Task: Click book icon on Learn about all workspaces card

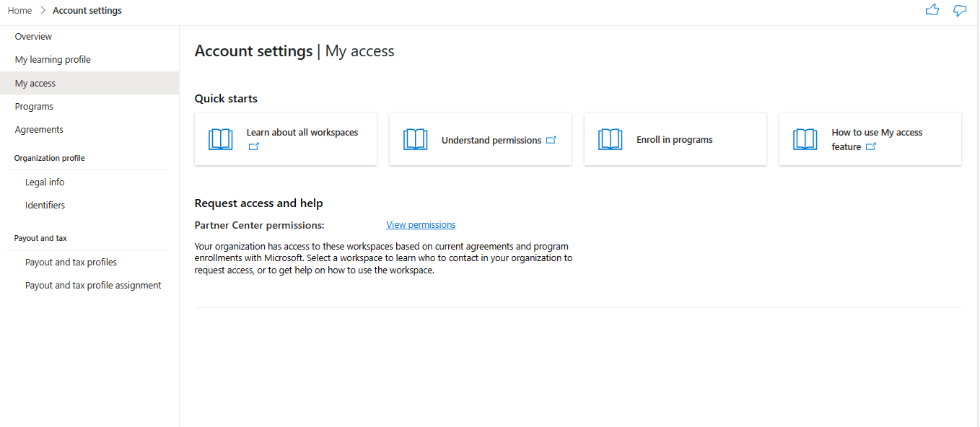Action: point(221,139)
